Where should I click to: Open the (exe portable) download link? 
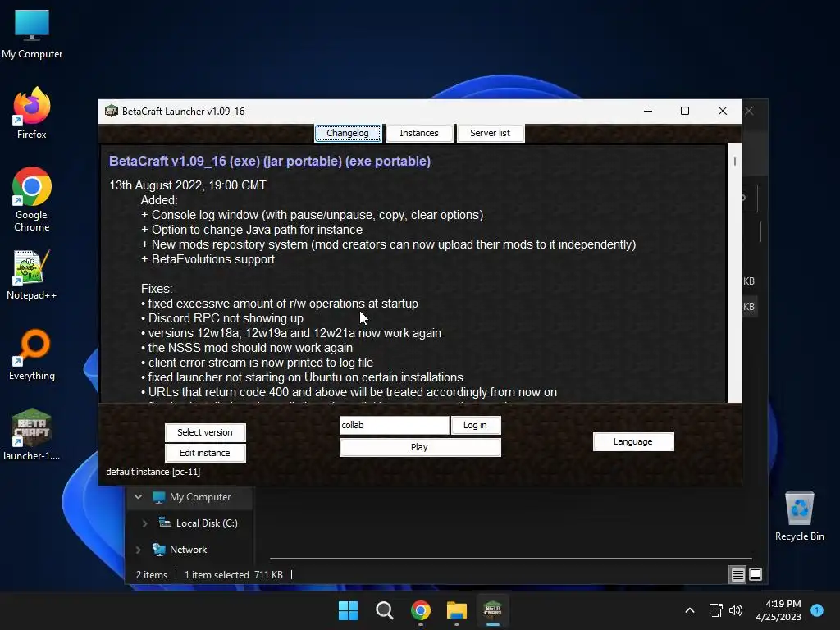click(x=388, y=162)
